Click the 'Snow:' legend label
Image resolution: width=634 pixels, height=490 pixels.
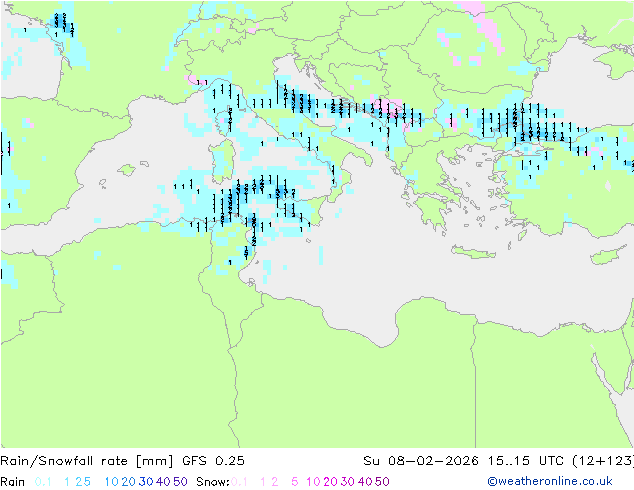[213, 482]
